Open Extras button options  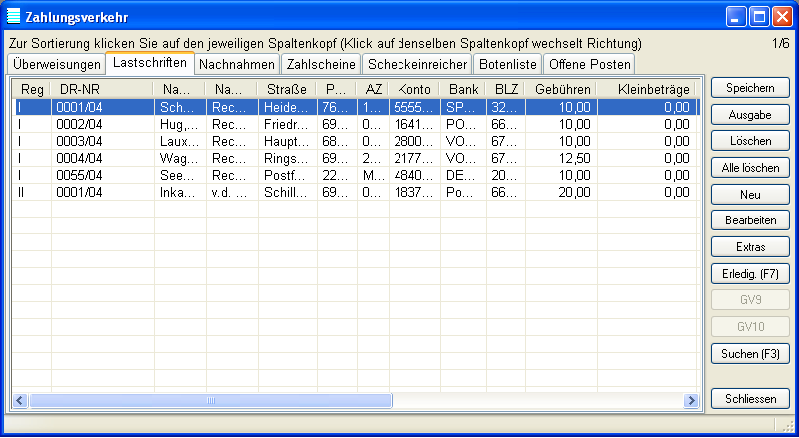pyautogui.click(x=749, y=245)
